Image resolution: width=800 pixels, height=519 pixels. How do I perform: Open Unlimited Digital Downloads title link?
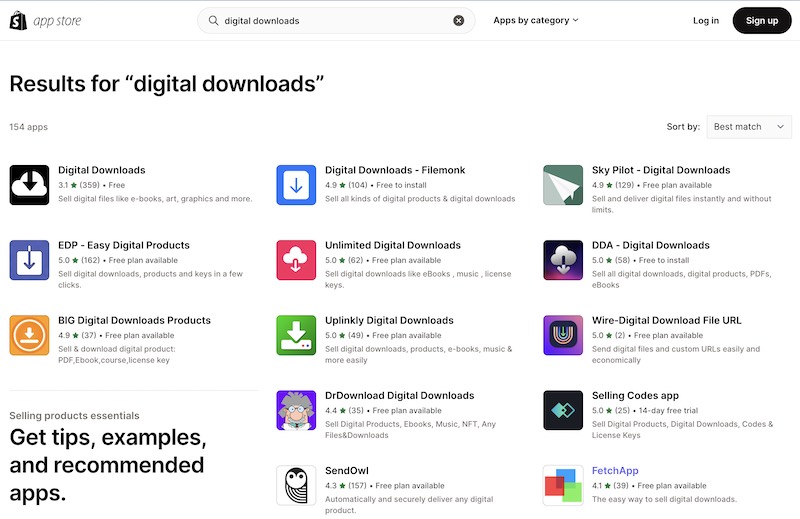[393, 245]
